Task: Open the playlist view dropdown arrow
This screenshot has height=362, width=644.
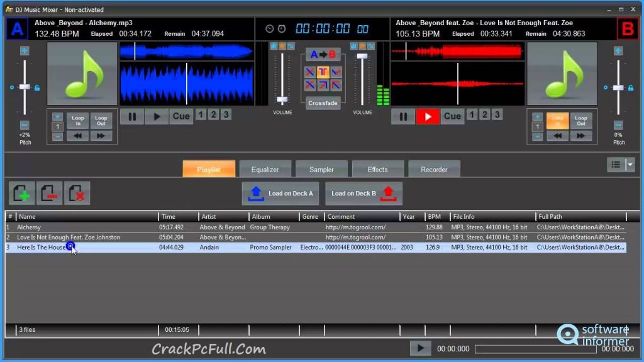Action: point(631,164)
